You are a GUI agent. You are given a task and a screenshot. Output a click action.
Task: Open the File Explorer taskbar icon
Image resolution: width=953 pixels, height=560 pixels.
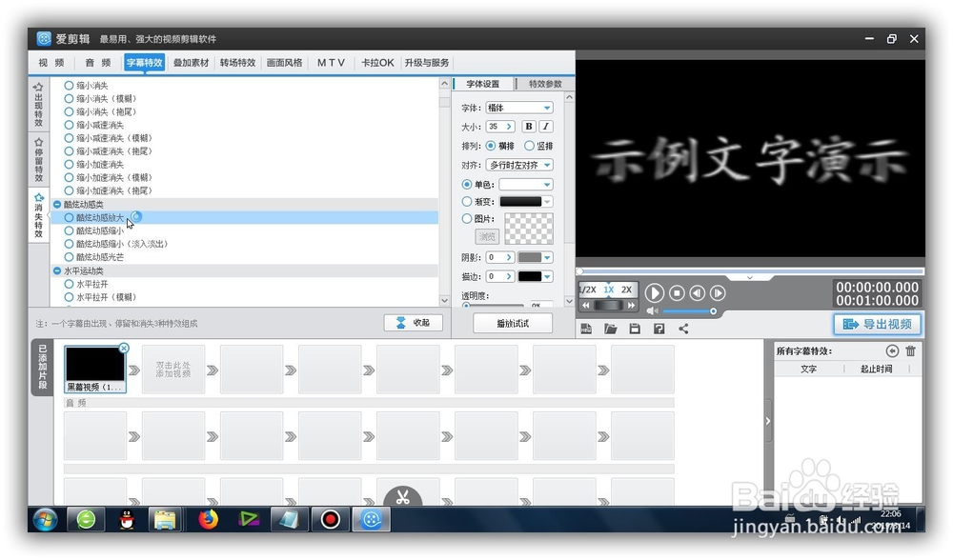[x=165, y=520]
